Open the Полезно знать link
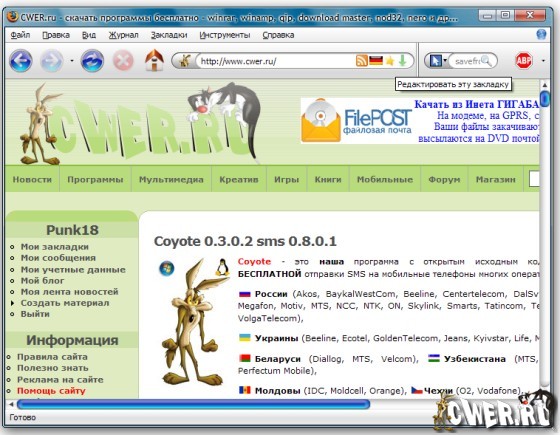560x435 pixels. click(x=52, y=368)
